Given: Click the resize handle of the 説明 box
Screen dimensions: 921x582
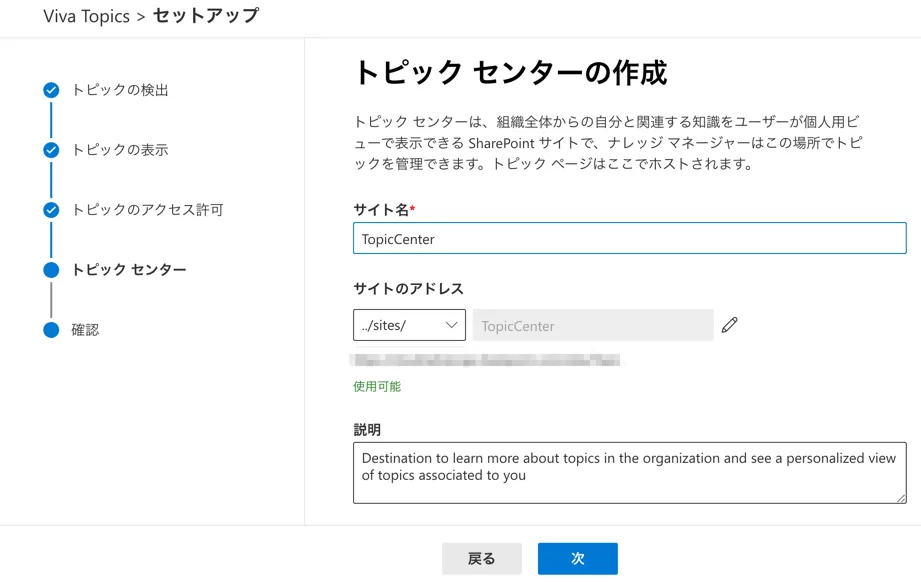Looking at the screenshot, I should (x=900, y=497).
